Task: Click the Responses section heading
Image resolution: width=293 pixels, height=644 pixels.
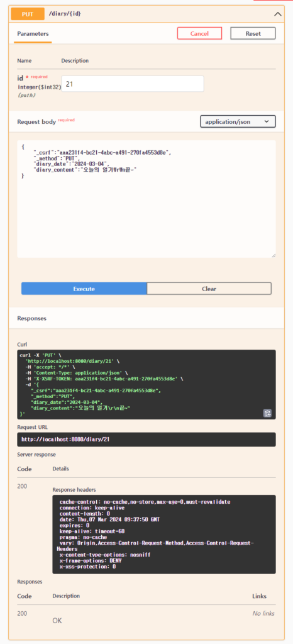Action: click(x=31, y=318)
